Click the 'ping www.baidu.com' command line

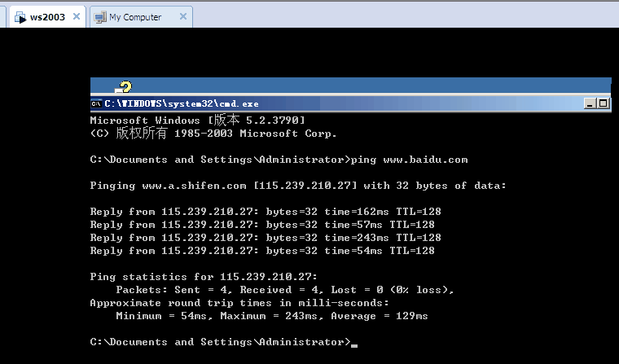coord(279,160)
